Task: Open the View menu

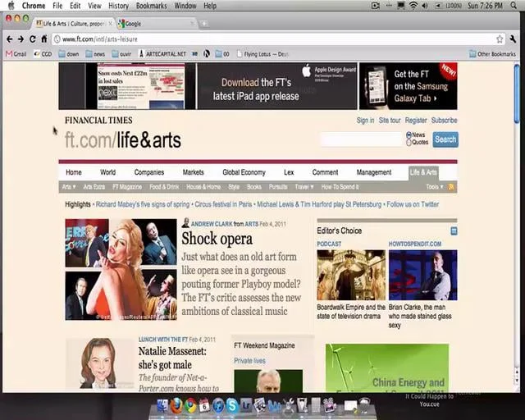Action: tap(94, 6)
